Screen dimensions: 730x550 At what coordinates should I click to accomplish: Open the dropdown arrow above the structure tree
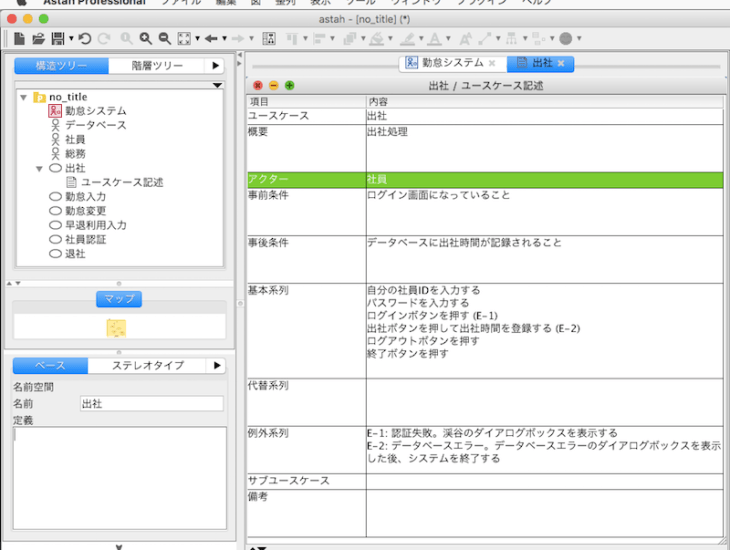[x=217, y=86]
